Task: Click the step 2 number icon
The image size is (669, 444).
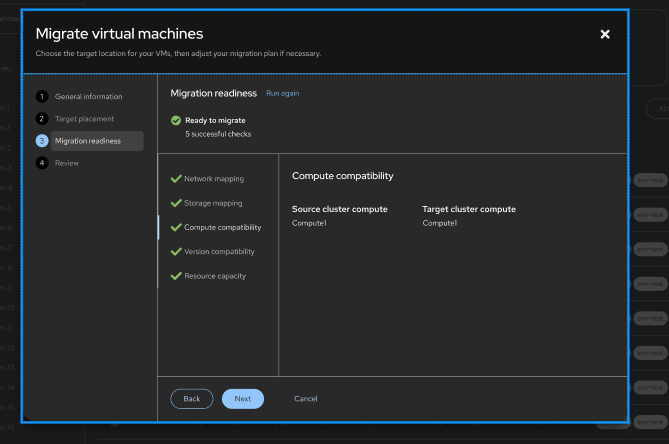Action: tap(42, 119)
